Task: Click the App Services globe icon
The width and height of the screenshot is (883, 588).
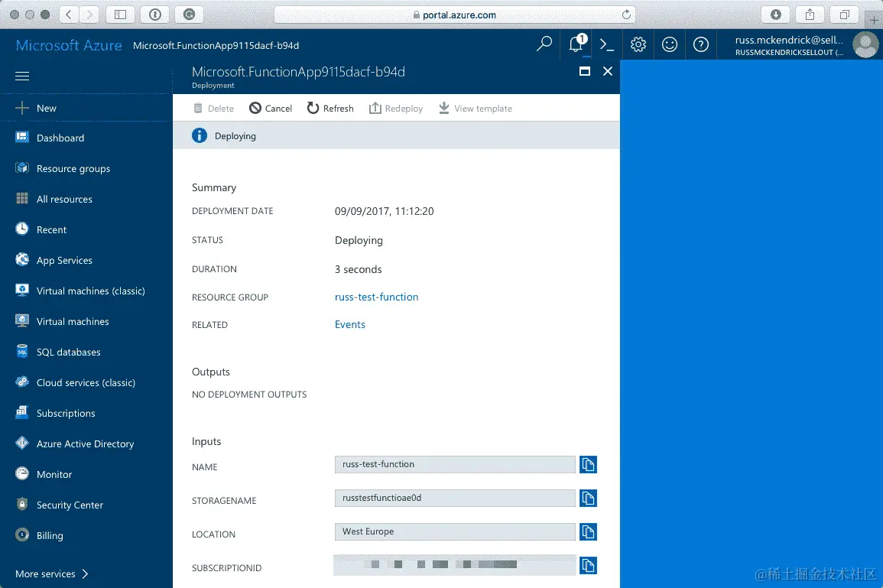Action: pyautogui.click(x=22, y=259)
